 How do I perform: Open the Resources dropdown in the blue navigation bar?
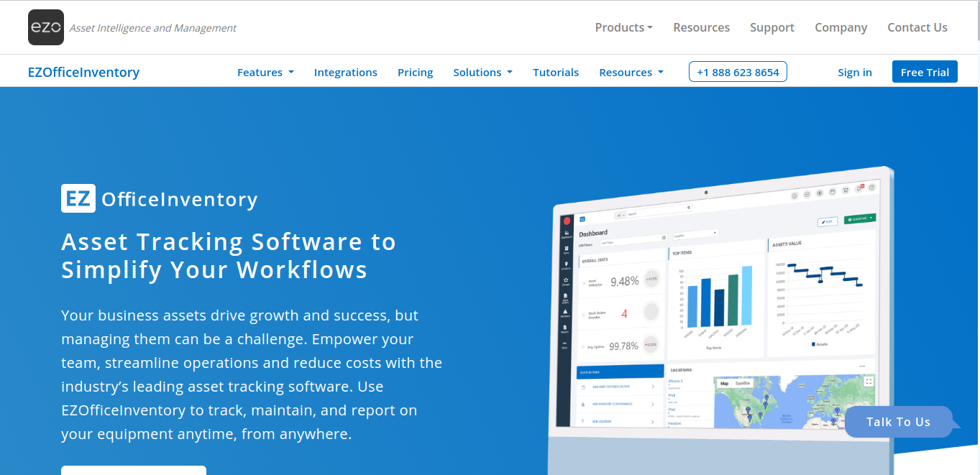(631, 72)
